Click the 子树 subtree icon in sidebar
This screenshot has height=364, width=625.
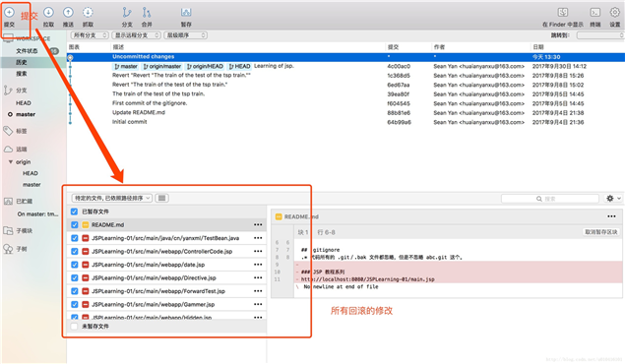[x=8, y=249]
